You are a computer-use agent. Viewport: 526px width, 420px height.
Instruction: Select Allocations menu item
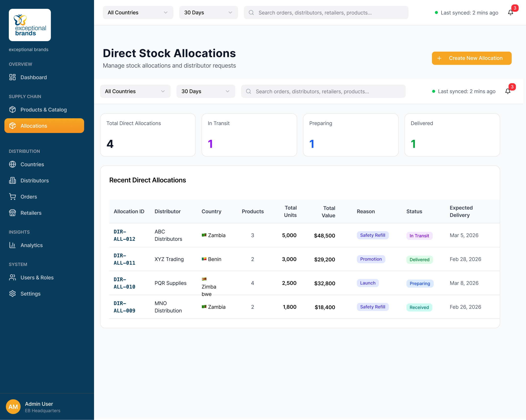pos(44,126)
